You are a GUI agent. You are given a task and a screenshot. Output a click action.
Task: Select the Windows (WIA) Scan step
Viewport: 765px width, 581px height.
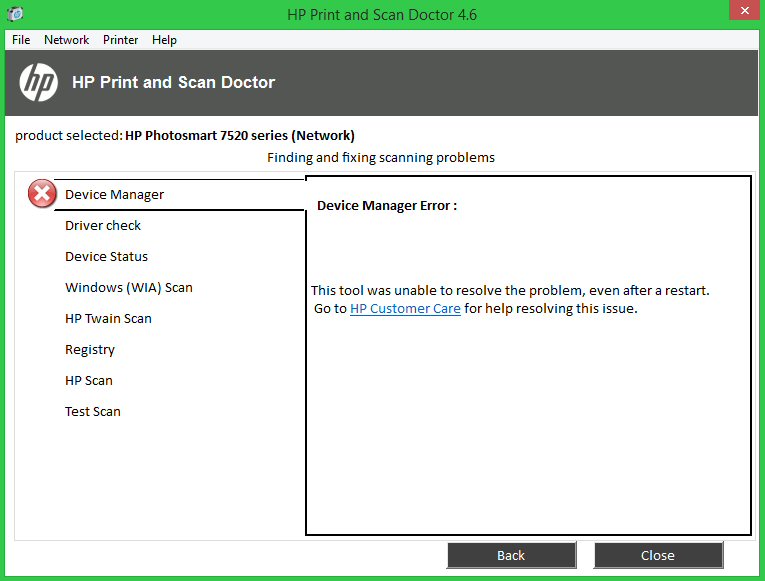[129, 287]
